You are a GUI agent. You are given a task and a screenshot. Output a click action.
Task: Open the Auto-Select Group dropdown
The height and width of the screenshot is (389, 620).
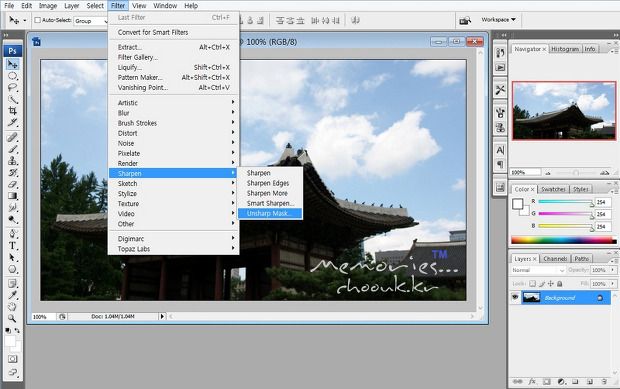coord(91,21)
